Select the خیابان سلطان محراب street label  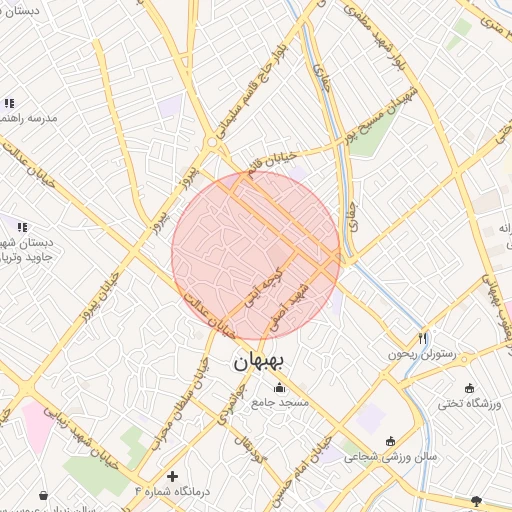[x=180, y=404]
